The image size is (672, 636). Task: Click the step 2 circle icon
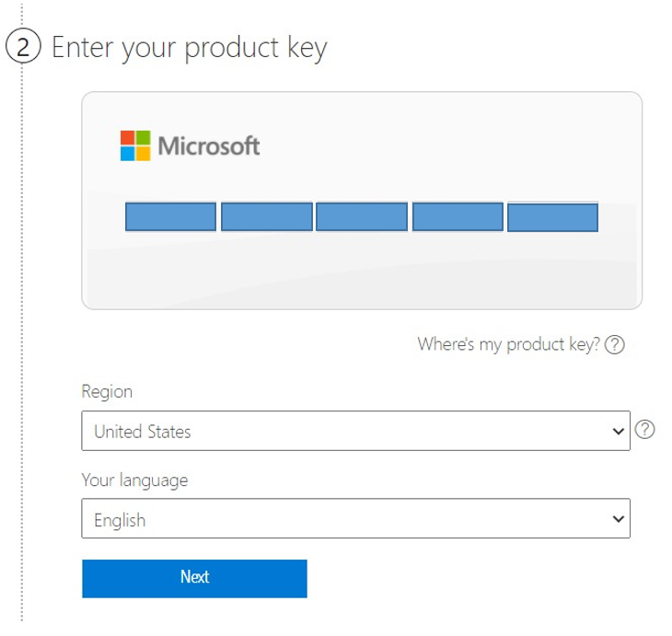(22, 47)
